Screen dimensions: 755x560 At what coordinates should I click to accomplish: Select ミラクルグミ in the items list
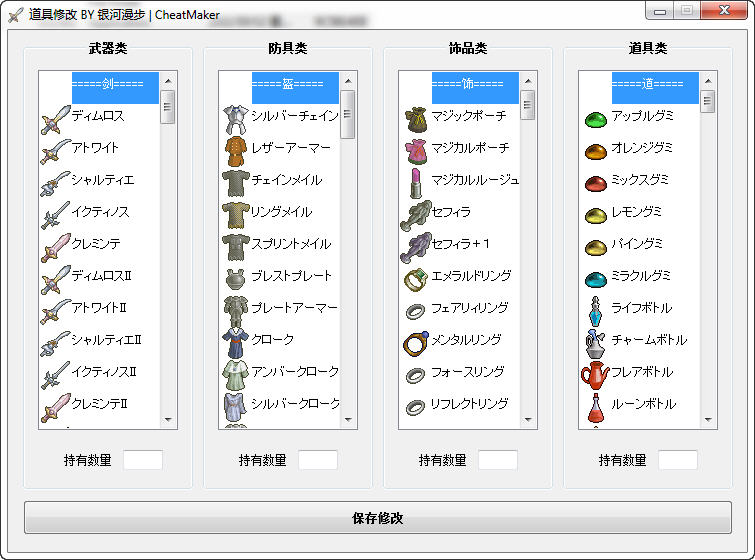(x=641, y=276)
